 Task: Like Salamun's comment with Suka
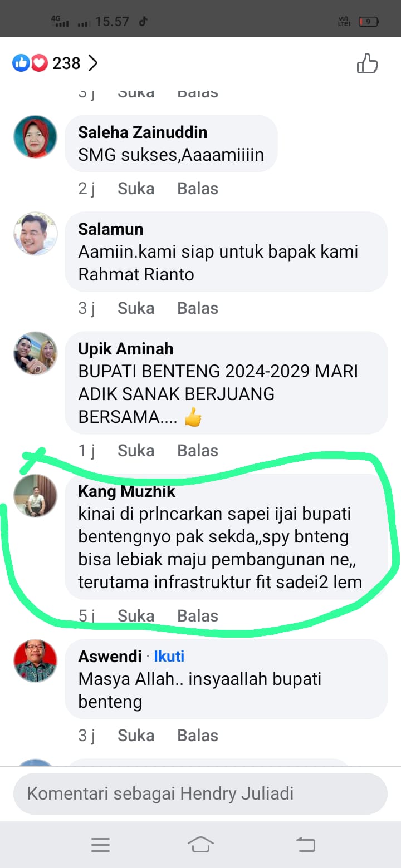(x=136, y=308)
